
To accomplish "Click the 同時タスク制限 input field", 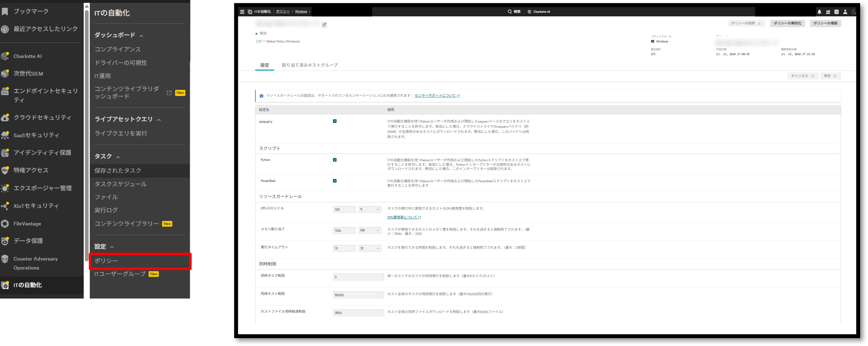I will 358,277.
